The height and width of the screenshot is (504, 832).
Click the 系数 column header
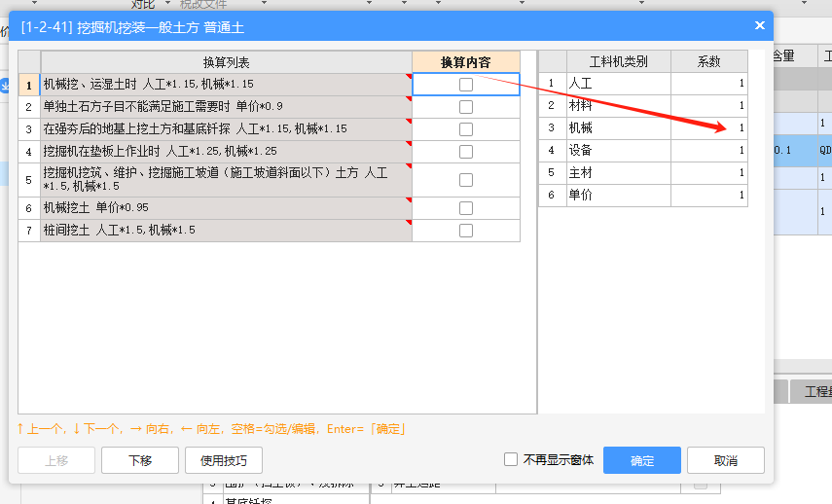(709, 62)
